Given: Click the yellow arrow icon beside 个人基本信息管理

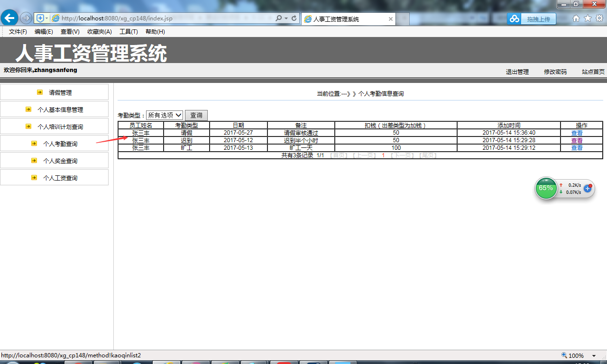Looking at the screenshot, I should pyautogui.click(x=28, y=109).
